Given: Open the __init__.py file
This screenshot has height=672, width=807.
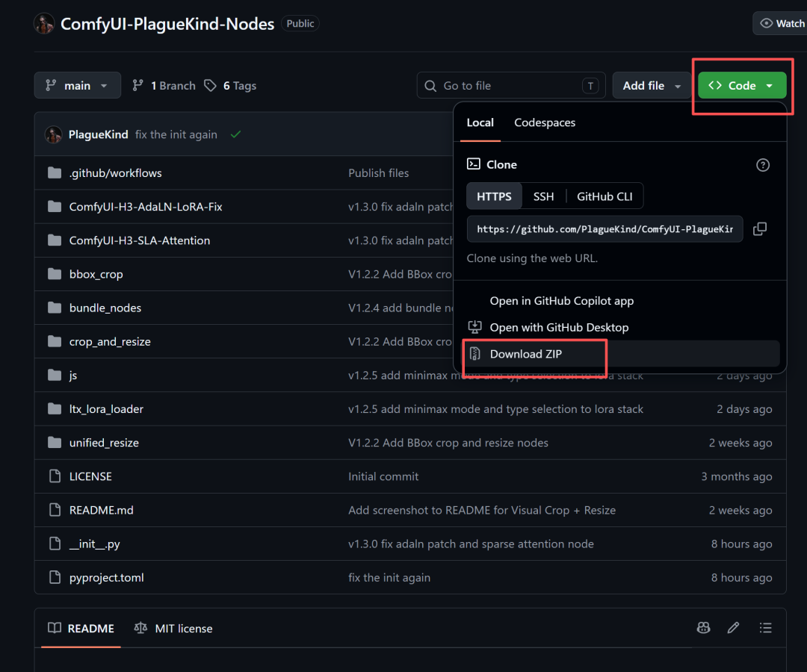Looking at the screenshot, I should pos(94,544).
